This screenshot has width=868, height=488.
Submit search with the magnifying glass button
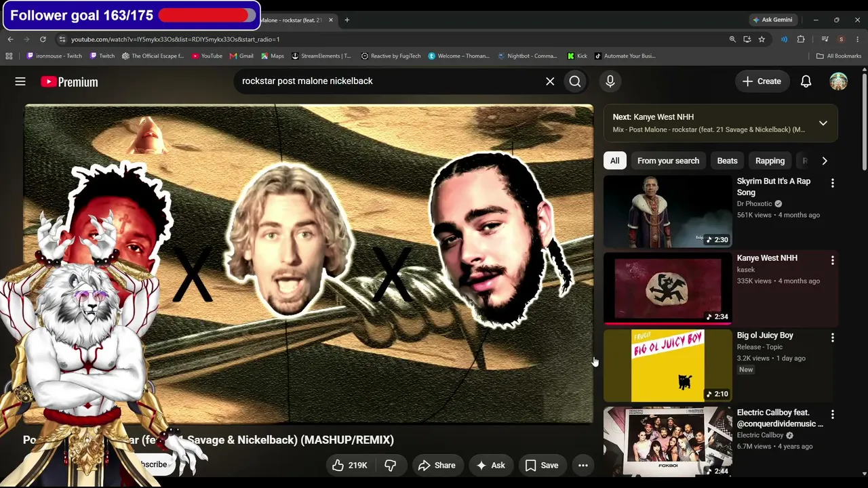point(575,81)
